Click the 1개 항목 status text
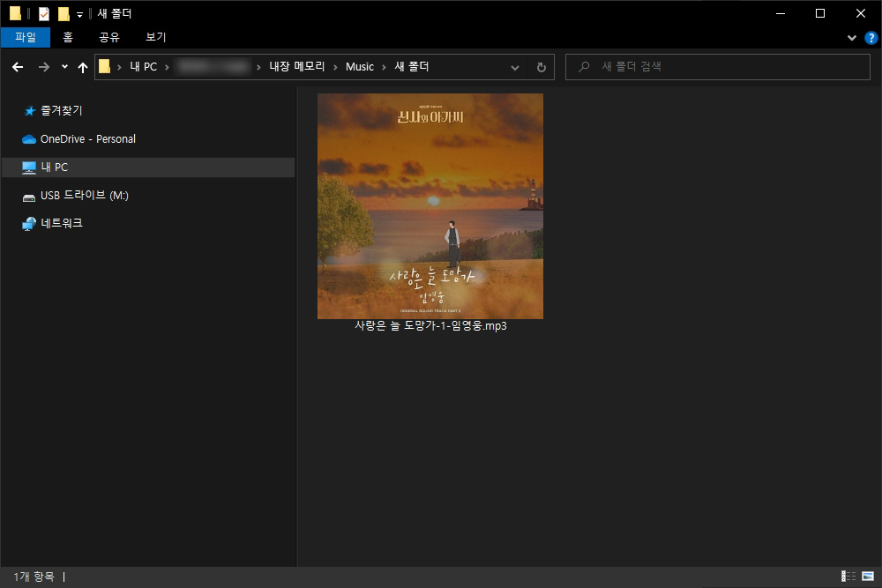 34,577
